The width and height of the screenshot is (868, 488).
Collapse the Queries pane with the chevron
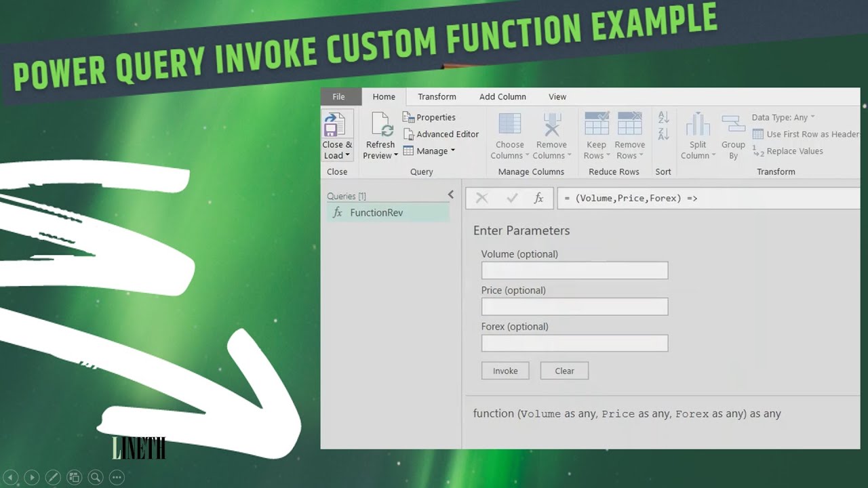point(451,195)
